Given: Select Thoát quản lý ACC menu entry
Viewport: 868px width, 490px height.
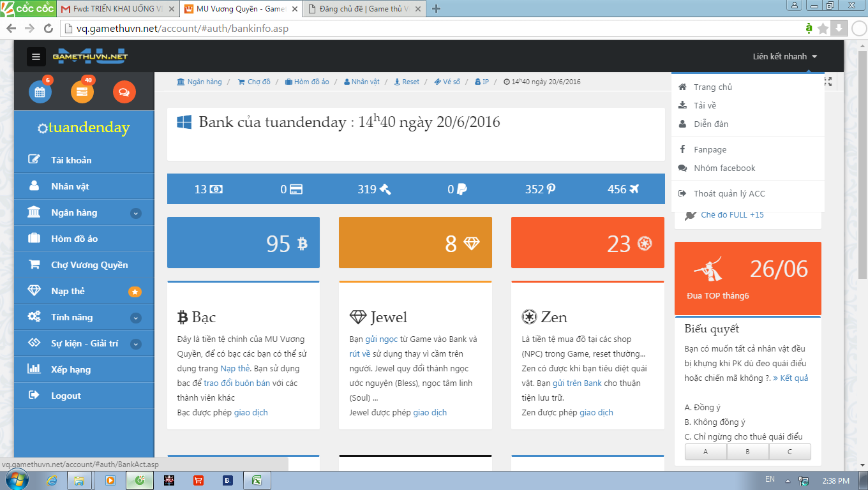Looking at the screenshot, I should pyautogui.click(x=729, y=193).
